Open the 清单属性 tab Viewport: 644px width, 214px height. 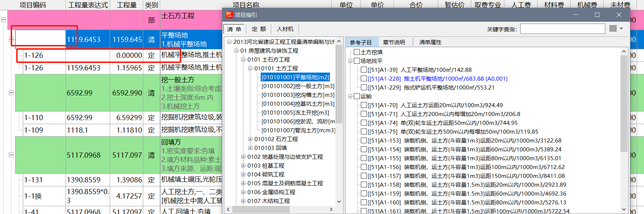tap(430, 42)
